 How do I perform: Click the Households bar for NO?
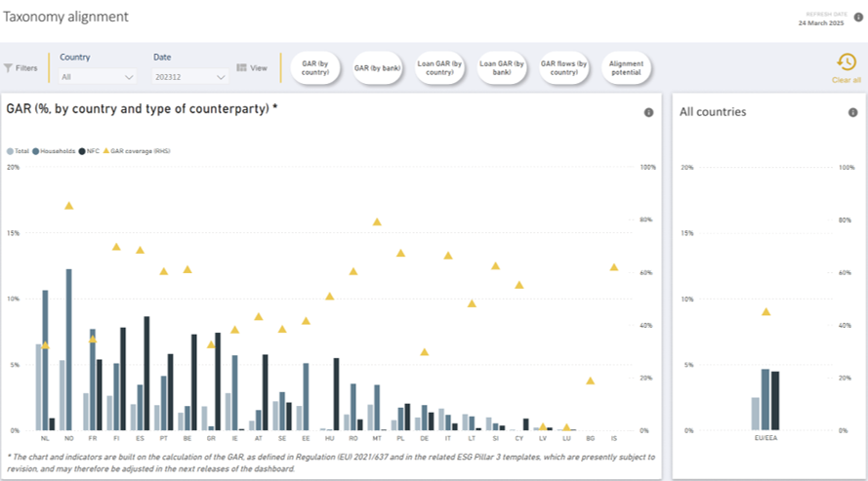[68, 349]
